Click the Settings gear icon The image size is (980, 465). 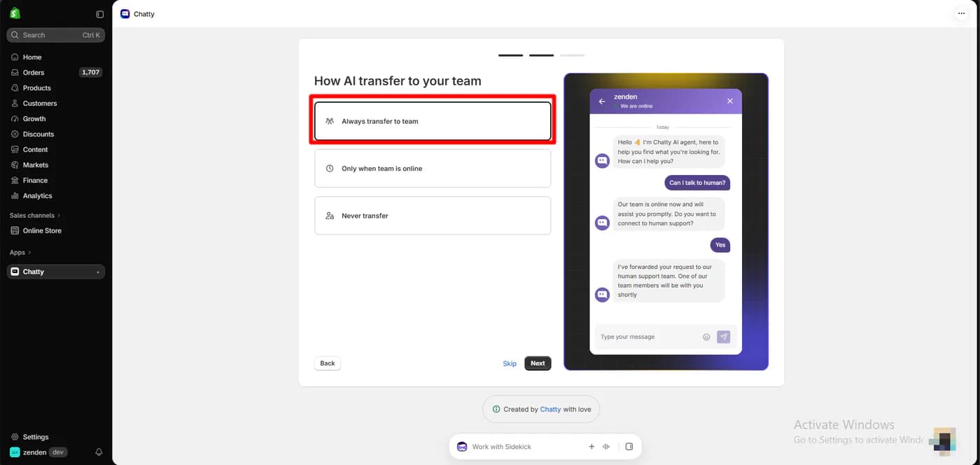(x=15, y=437)
